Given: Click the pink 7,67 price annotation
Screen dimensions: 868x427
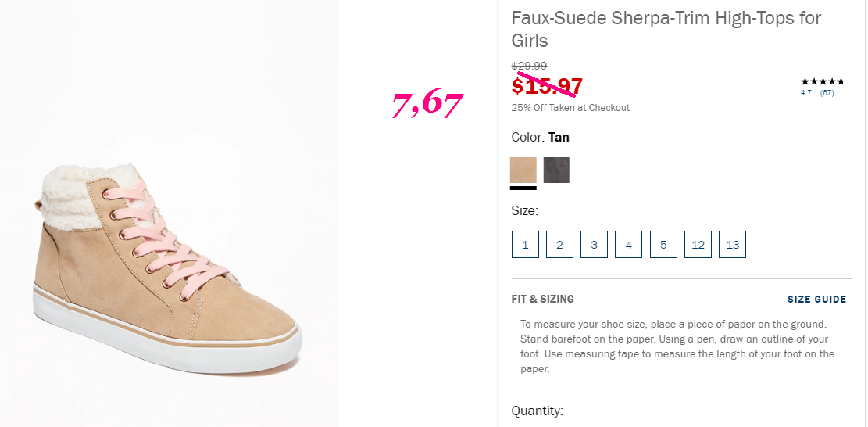Looking at the screenshot, I should [427, 105].
